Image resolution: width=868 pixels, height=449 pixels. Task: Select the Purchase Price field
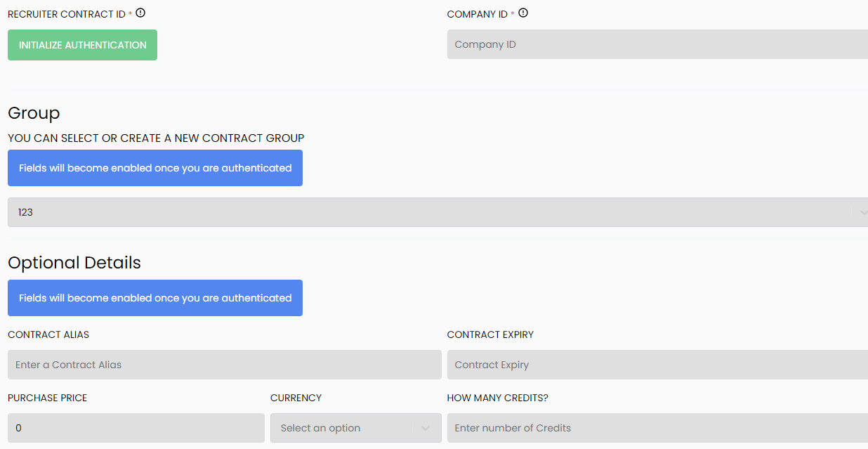click(136, 428)
